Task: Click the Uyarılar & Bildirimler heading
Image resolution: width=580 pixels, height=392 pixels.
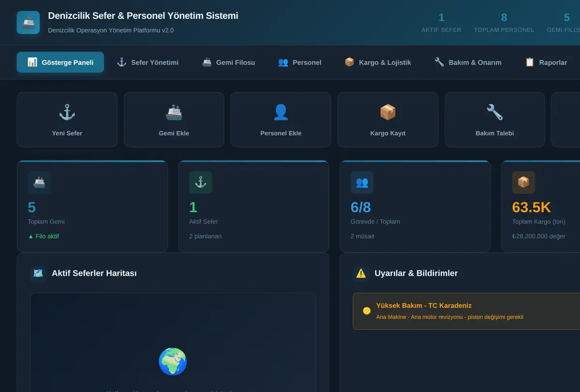Action: (416, 273)
